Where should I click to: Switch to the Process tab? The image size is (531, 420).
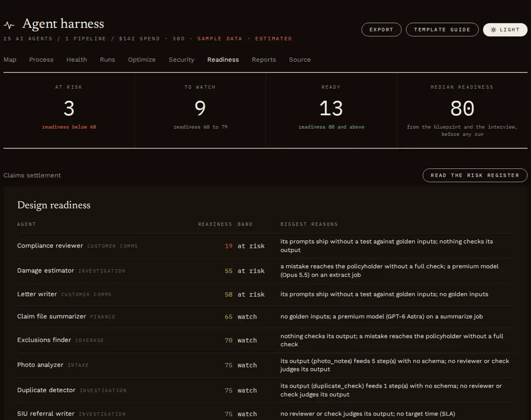click(41, 59)
